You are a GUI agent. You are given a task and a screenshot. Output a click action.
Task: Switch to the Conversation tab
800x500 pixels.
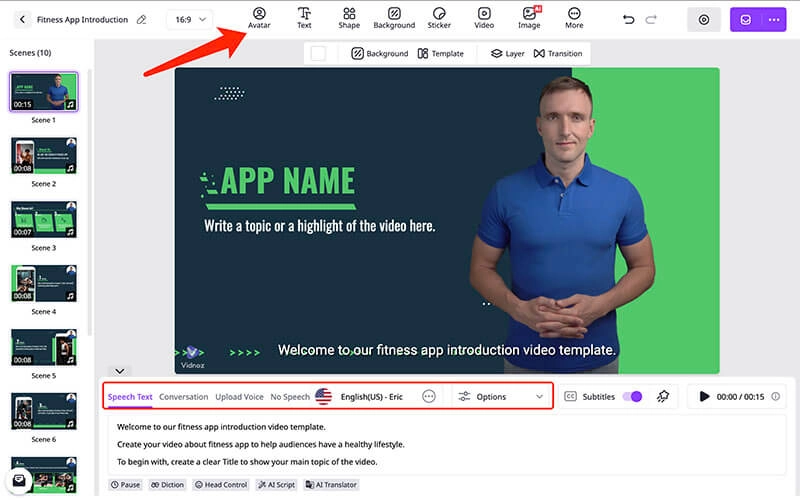click(x=183, y=397)
